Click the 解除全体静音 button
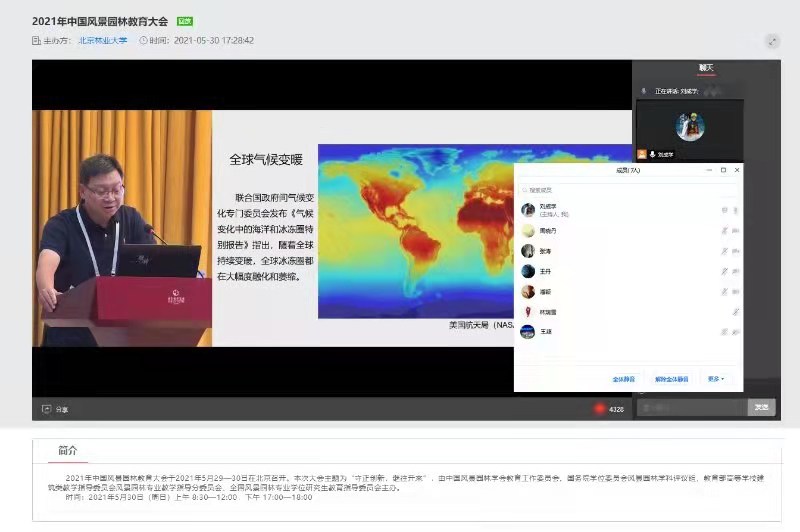The width and height of the screenshot is (800, 532). pyautogui.click(x=671, y=379)
